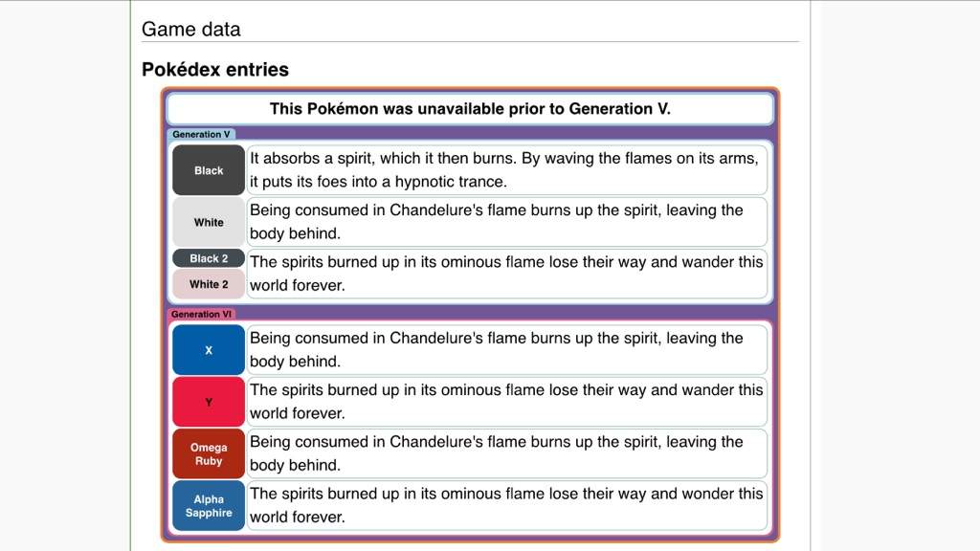This screenshot has width=980, height=551.
Task: Click the Game data section heading
Action: (x=190, y=29)
